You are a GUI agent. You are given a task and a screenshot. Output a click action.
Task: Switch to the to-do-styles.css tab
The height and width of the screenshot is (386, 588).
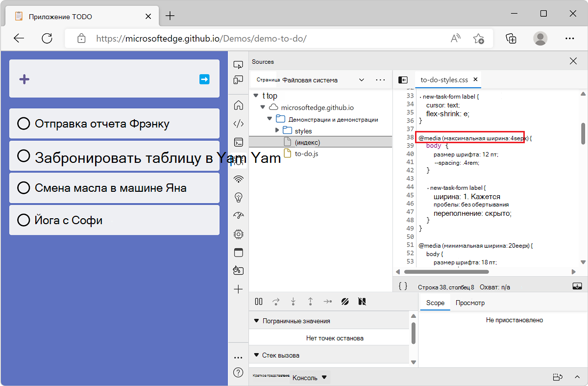(x=444, y=79)
